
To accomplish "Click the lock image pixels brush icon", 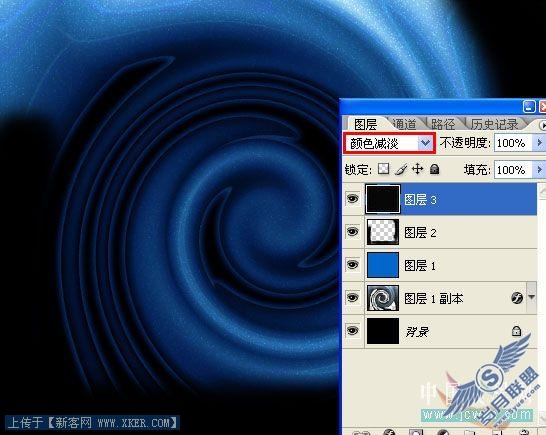I will tap(401, 169).
